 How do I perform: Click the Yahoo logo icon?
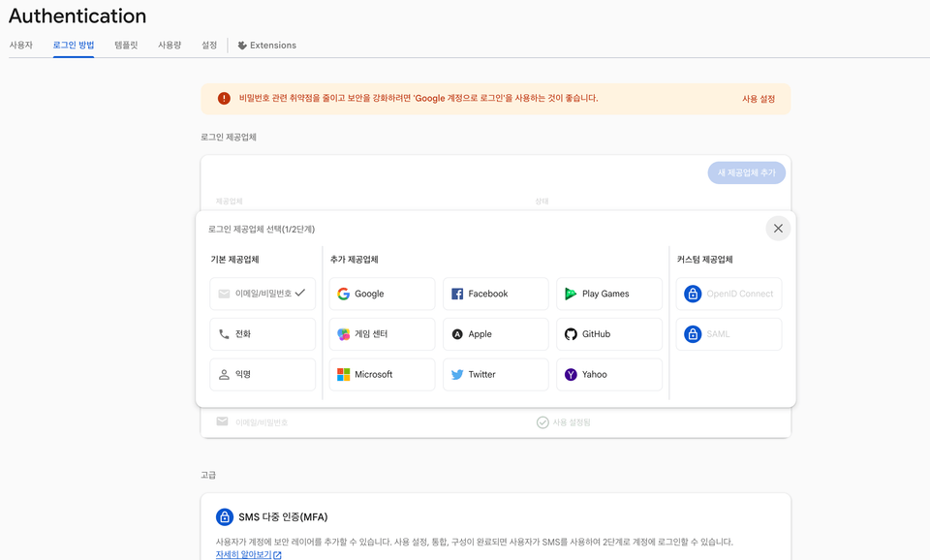[x=571, y=374]
